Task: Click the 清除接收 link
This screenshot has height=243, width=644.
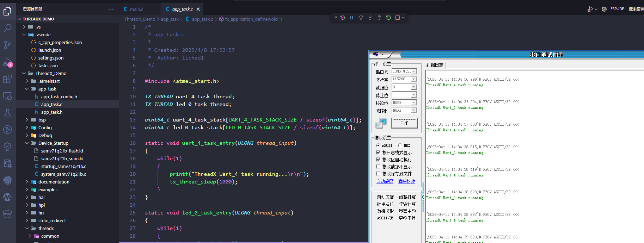Action: coord(407,181)
